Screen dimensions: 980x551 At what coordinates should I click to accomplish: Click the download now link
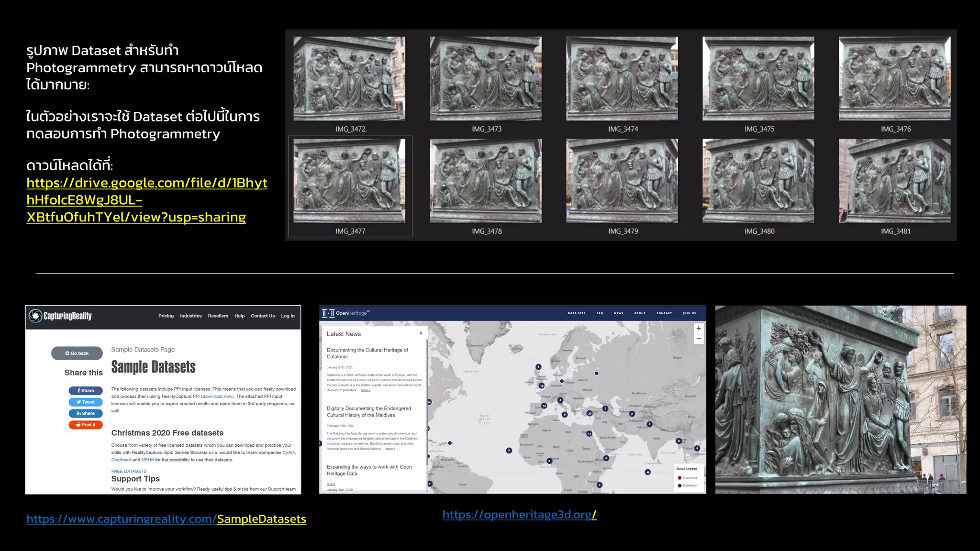tap(217, 397)
